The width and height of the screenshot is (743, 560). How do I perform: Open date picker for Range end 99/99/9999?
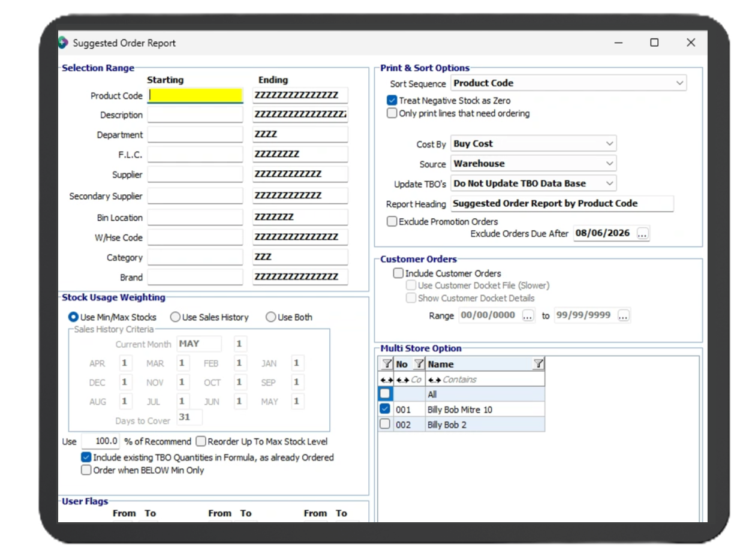pyautogui.click(x=624, y=315)
